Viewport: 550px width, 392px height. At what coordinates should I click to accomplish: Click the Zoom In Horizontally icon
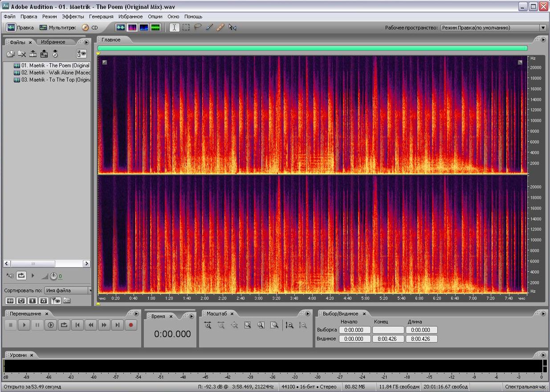pyautogui.click(x=208, y=325)
